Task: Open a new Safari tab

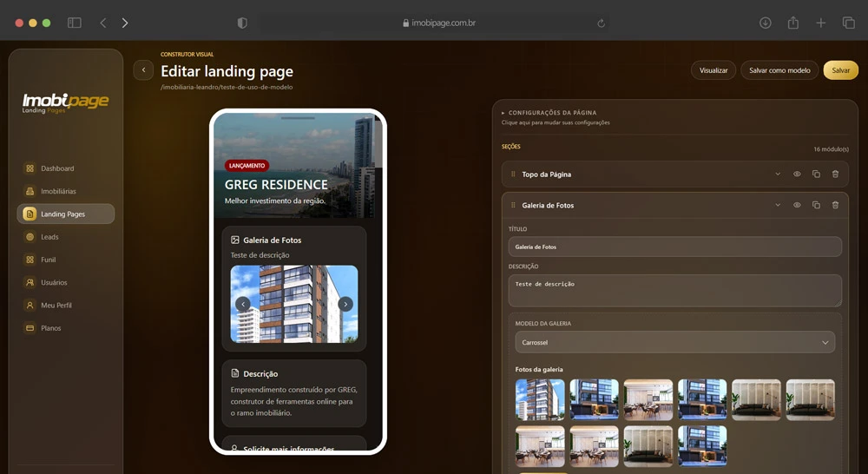Action: tap(820, 23)
